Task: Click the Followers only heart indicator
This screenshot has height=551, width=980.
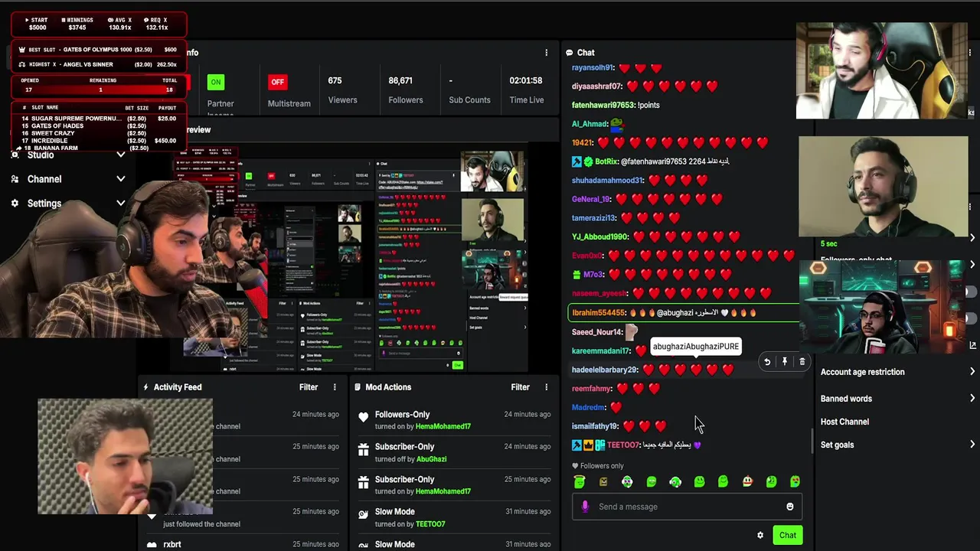Action: pyautogui.click(x=575, y=466)
